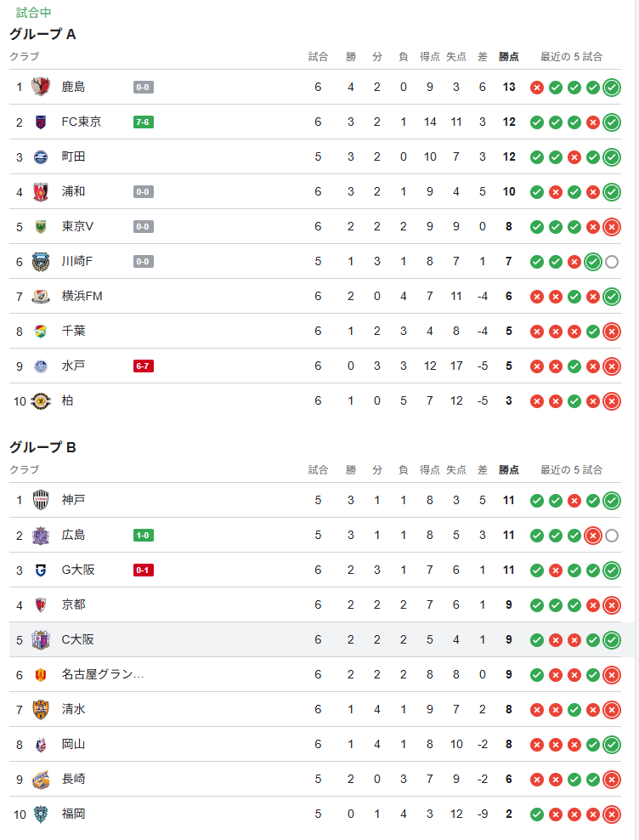
Task: Open the 町田 team link
Action: [x=73, y=156]
